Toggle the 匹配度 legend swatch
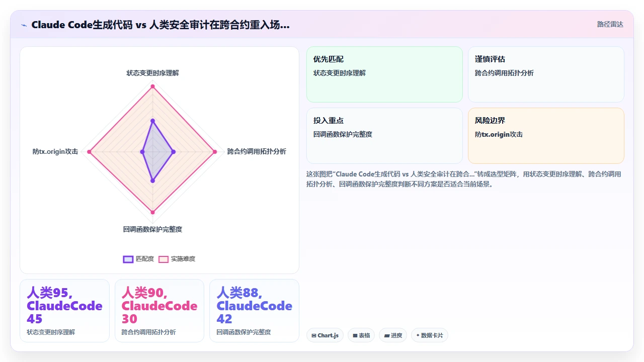This screenshot has width=644, height=362. pyautogui.click(x=128, y=259)
